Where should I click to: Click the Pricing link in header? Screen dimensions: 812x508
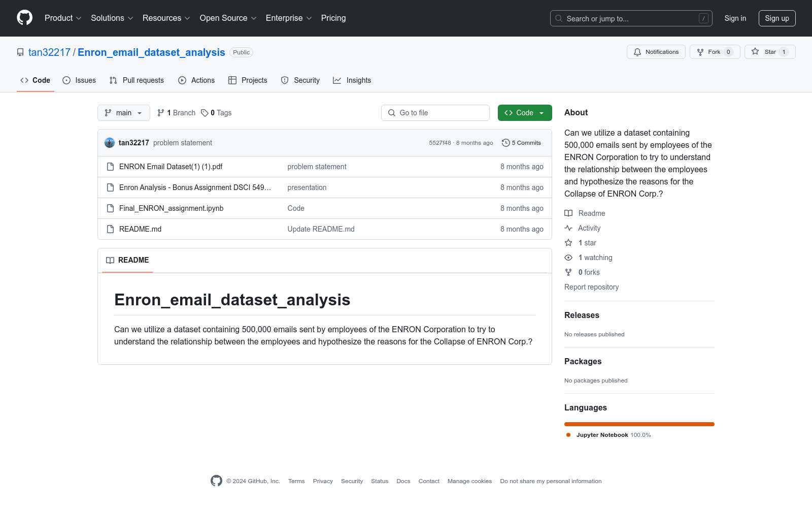tap(333, 18)
